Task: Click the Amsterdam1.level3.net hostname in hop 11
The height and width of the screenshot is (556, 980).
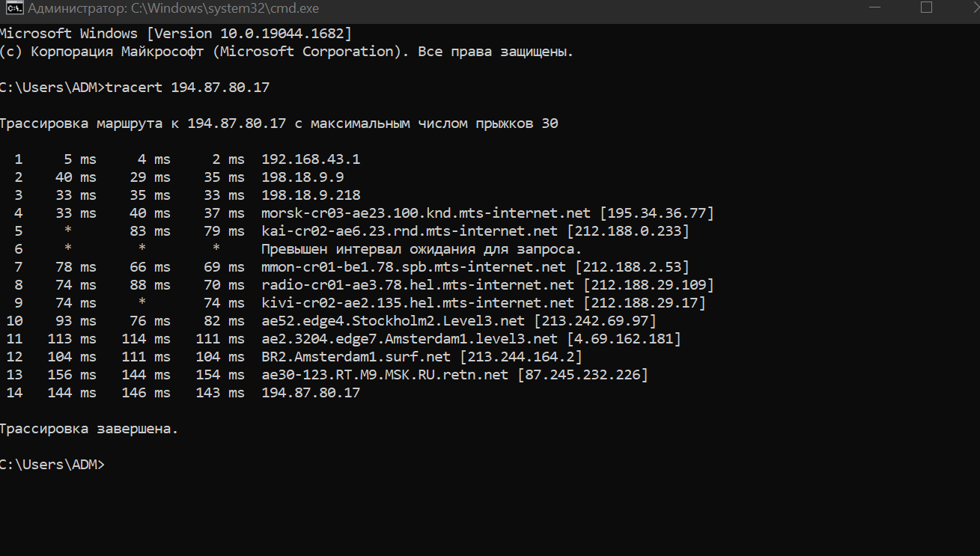Action: 409,339
